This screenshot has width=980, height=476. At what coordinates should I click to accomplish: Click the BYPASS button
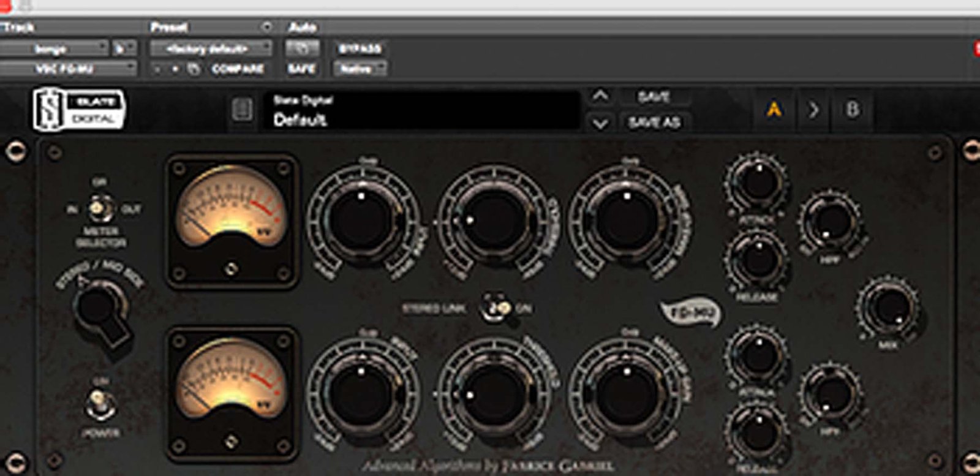coord(360,48)
